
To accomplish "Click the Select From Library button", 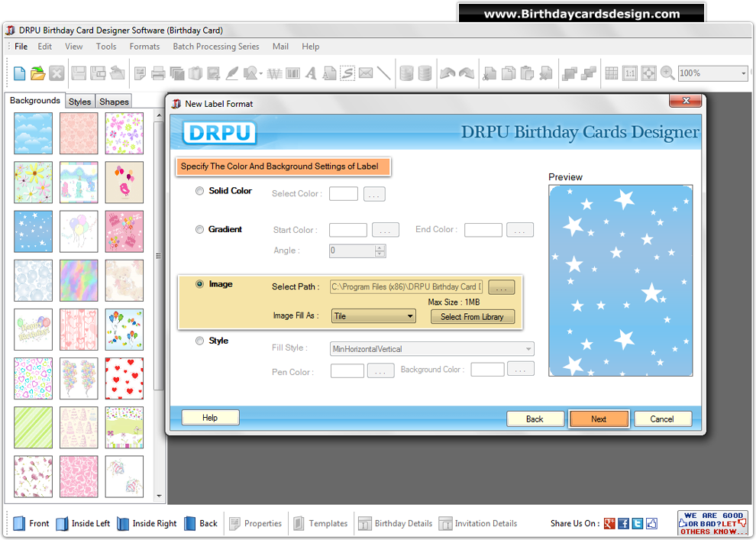I will coord(472,317).
